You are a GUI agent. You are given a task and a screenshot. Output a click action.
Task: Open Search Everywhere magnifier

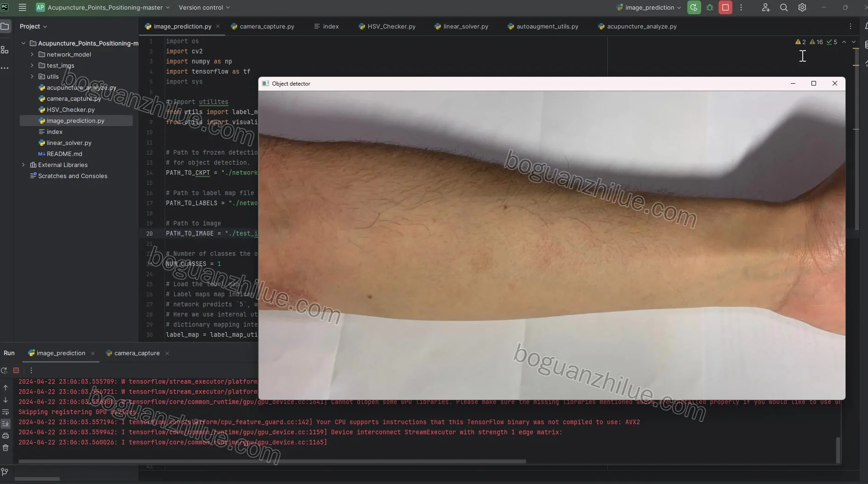coord(784,7)
